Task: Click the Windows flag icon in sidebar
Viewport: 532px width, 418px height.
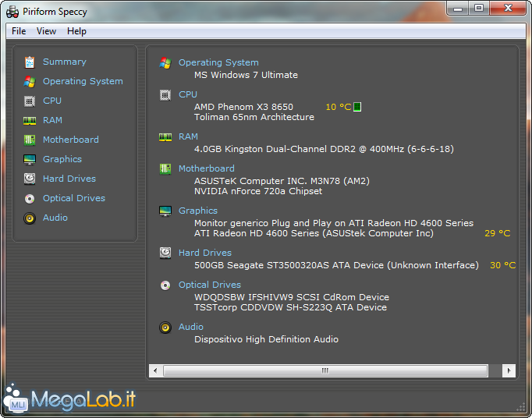Action: tap(30, 81)
